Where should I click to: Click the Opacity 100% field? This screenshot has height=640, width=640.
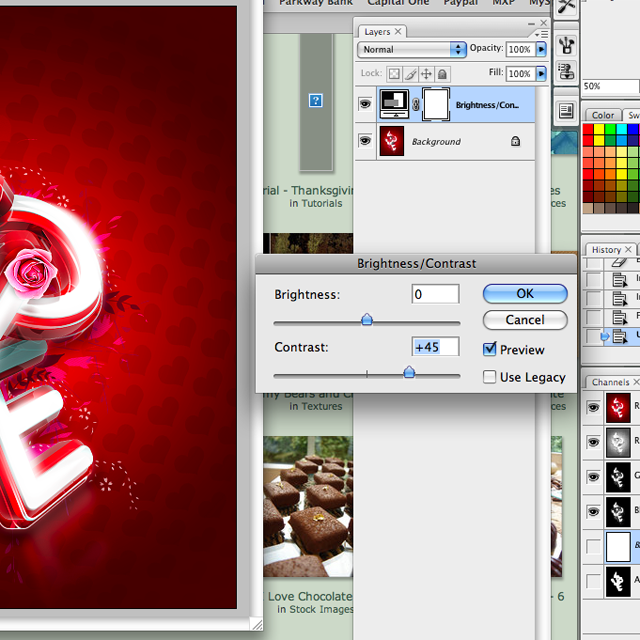click(x=520, y=49)
